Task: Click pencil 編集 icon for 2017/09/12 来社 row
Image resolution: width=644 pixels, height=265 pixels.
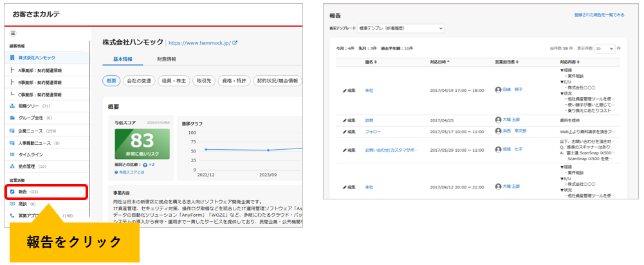Action: point(349,187)
